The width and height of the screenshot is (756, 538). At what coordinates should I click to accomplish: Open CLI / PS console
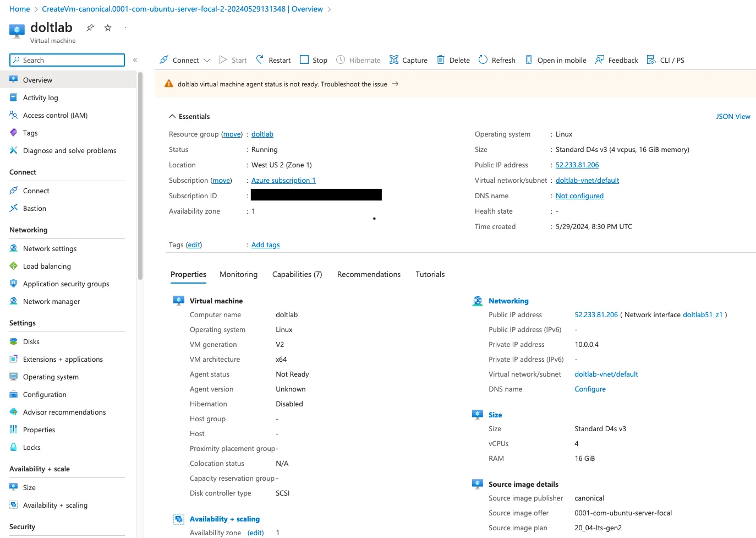[666, 59]
